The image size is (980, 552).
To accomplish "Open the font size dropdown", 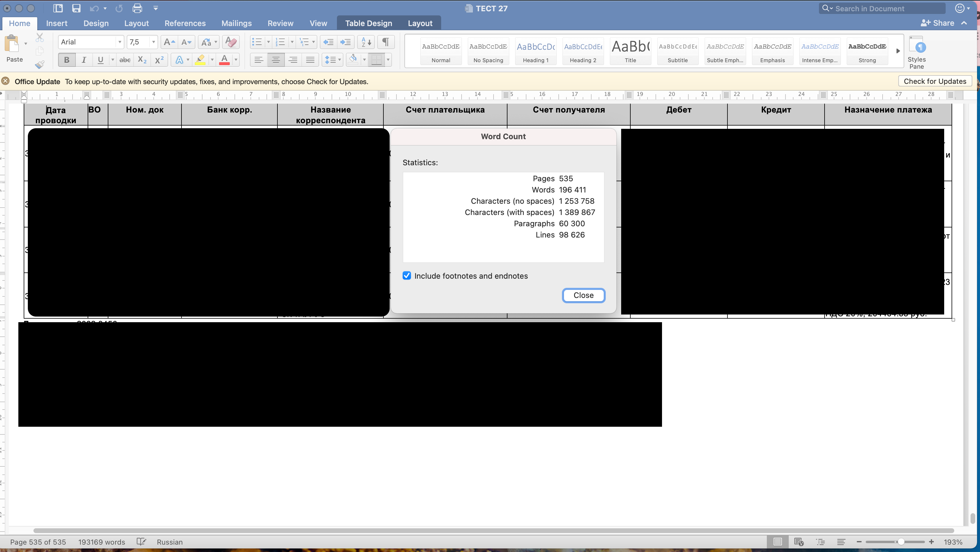I will tap(154, 42).
